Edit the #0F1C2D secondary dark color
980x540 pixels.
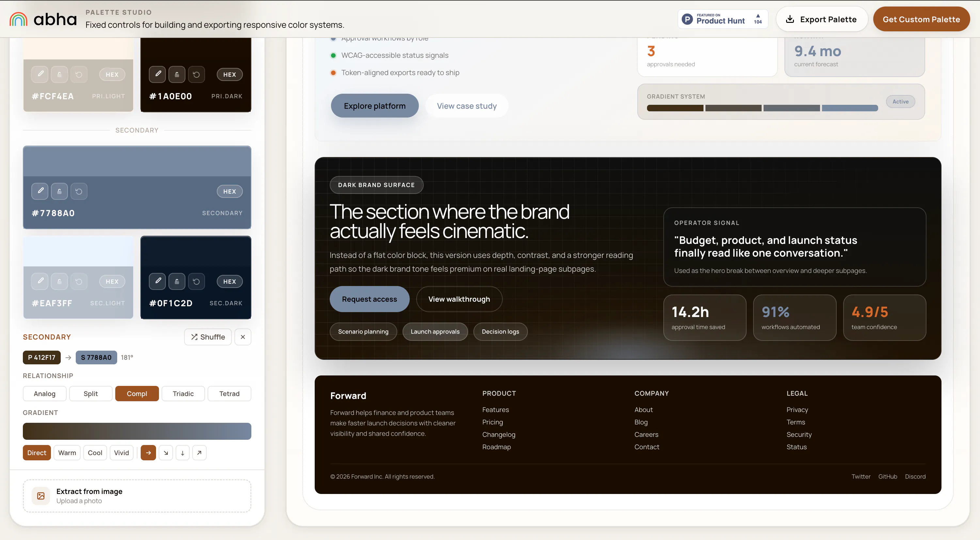157,281
